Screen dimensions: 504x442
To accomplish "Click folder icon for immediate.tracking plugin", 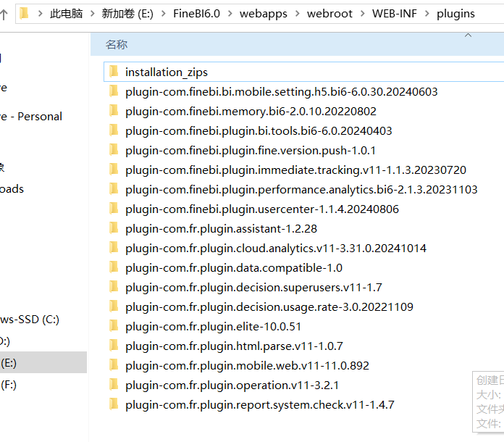I will tap(114, 170).
